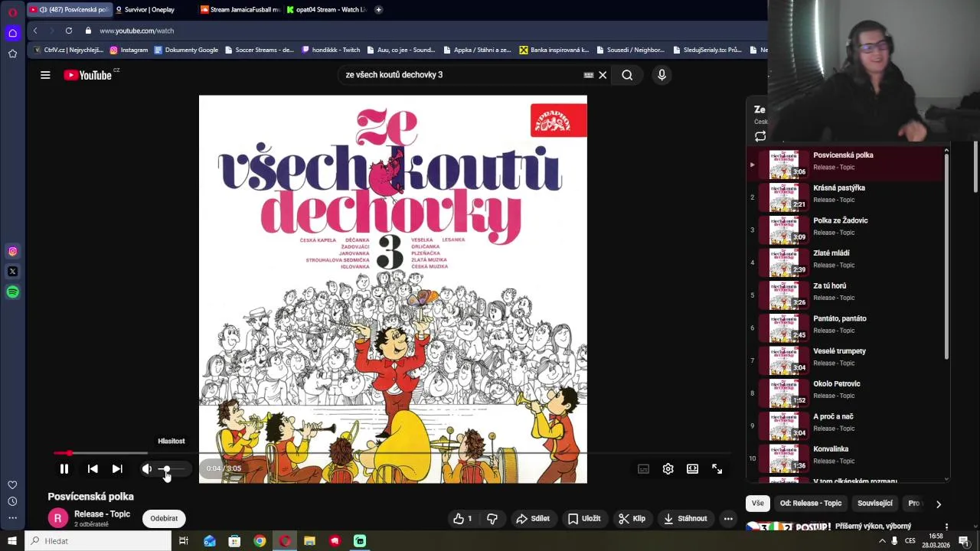Image resolution: width=980 pixels, height=551 pixels.
Task: Dislike the video
Action: pos(492,518)
